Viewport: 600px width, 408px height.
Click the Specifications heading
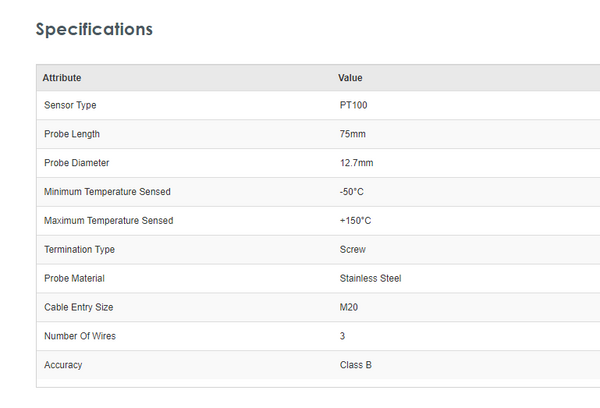coord(94,29)
